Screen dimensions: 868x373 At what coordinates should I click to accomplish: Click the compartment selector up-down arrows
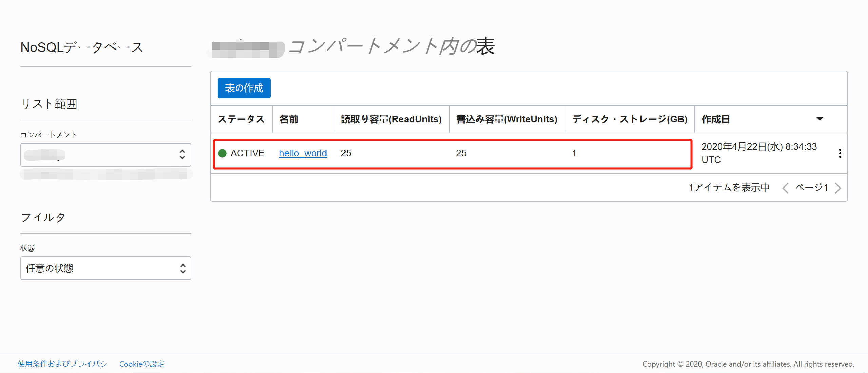[x=182, y=155]
